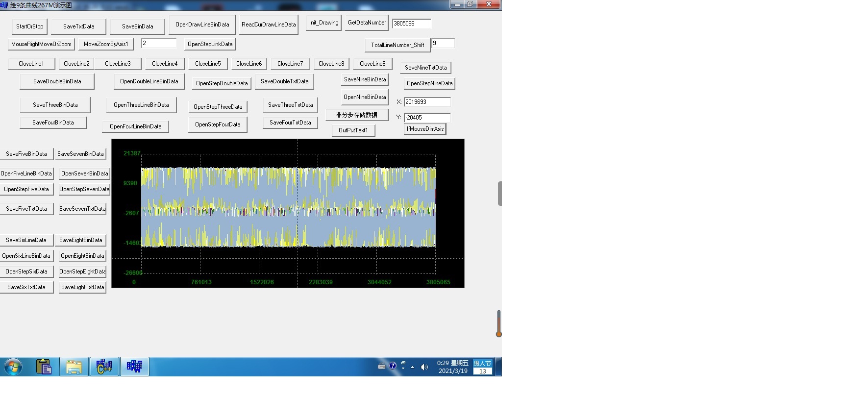Select the running curve demo taskbar icon
The image size is (868, 420).
point(135,367)
